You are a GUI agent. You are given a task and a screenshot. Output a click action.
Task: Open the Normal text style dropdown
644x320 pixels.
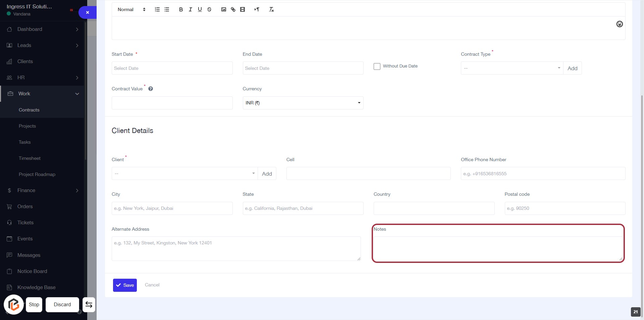click(131, 9)
